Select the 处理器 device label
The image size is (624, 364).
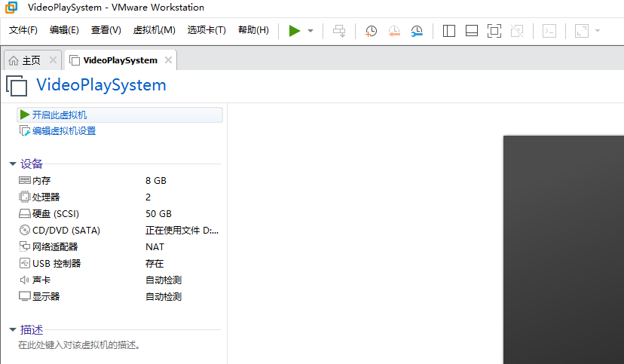click(46, 197)
